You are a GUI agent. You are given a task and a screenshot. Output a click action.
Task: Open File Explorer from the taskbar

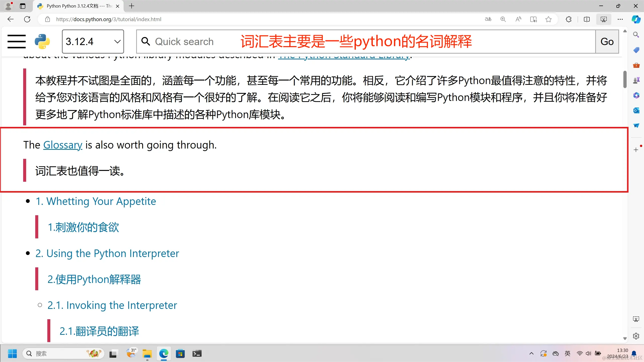click(x=147, y=353)
